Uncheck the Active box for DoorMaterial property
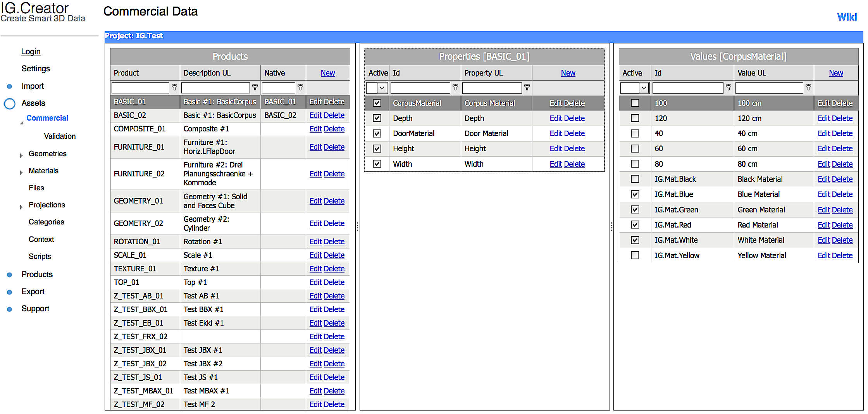 point(377,133)
